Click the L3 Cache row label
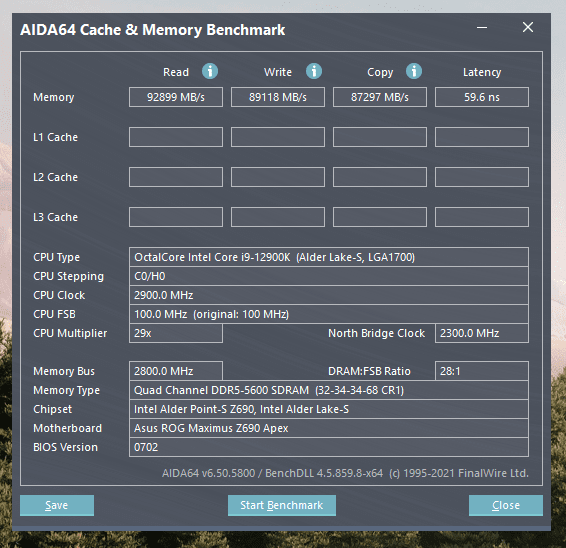Viewport: 566px width, 548px height. pos(55,217)
